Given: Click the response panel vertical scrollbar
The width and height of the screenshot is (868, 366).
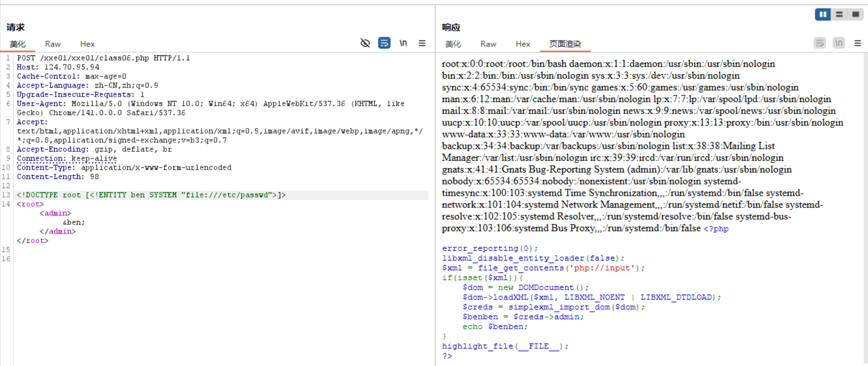Looking at the screenshot, I should pos(865,208).
